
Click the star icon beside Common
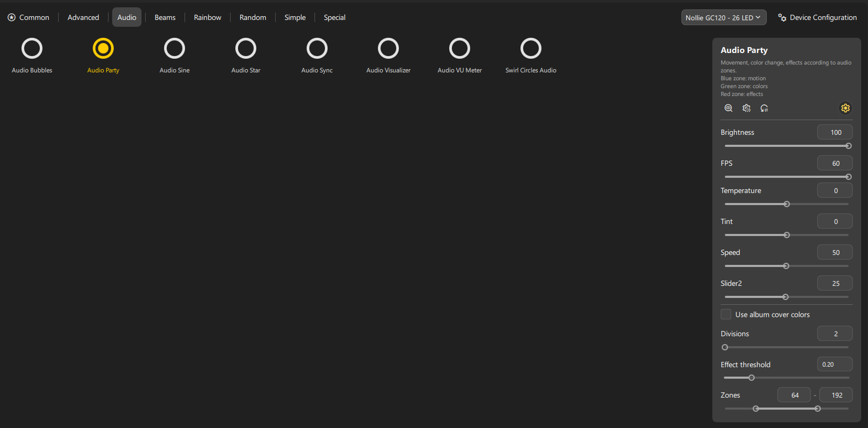[12, 17]
